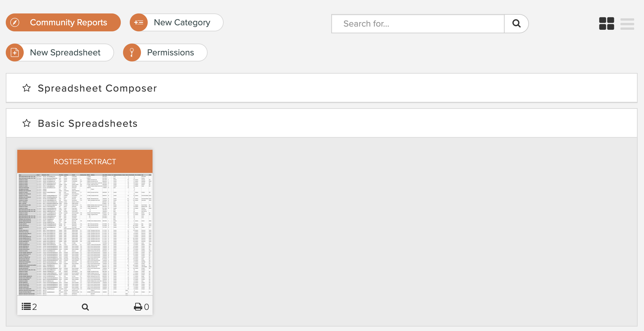Click the ROSTER EXTRACT card title
Image resolution: width=644 pixels, height=331 pixels.
pos(85,162)
